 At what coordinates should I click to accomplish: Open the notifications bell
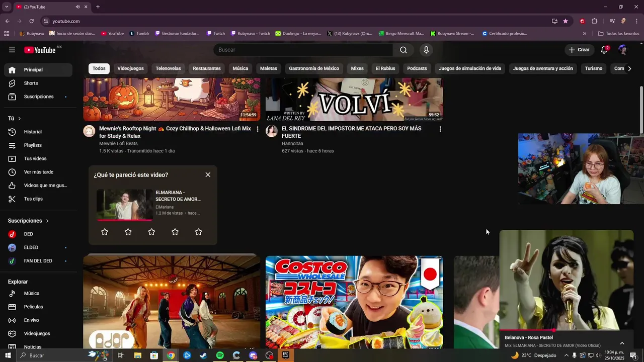pyautogui.click(x=605, y=50)
